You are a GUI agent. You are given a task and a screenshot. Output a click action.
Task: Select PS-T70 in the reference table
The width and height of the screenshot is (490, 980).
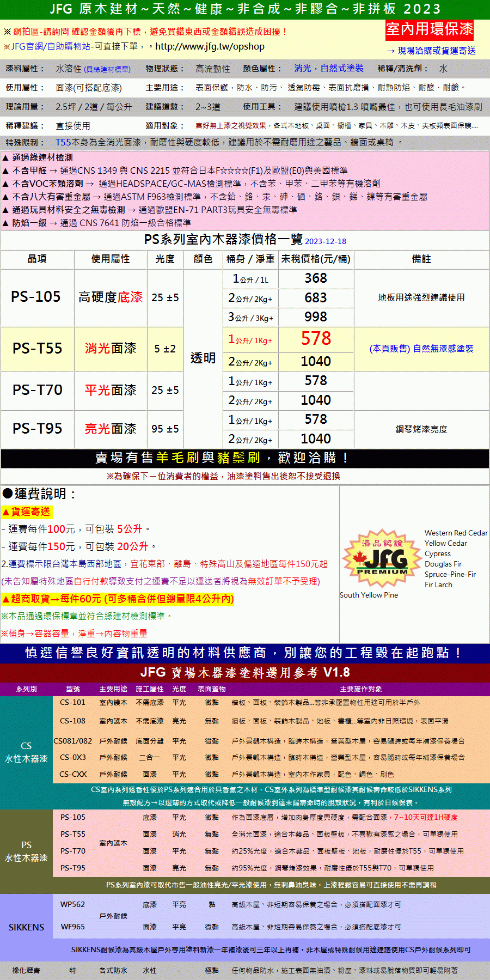[x=73, y=851]
